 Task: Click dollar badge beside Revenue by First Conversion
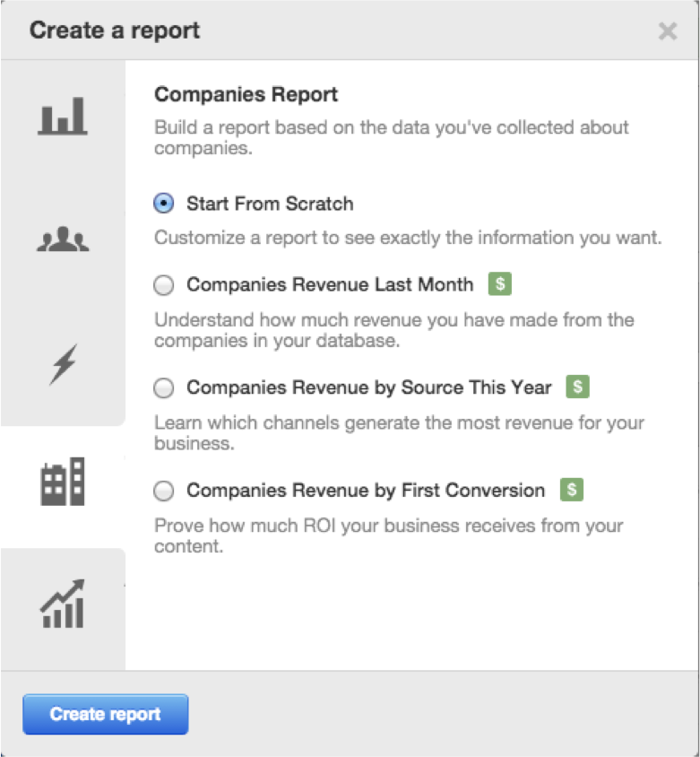572,490
